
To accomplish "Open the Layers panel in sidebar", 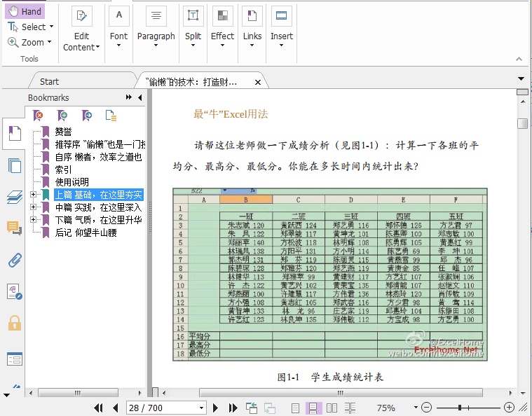I will click(14, 197).
